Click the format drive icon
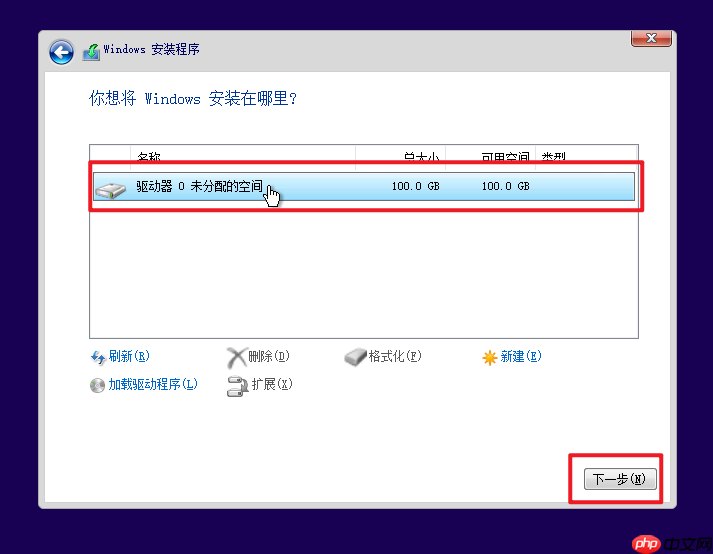Image resolution: width=713 pixels, height=554 pixels. point(355,358)
